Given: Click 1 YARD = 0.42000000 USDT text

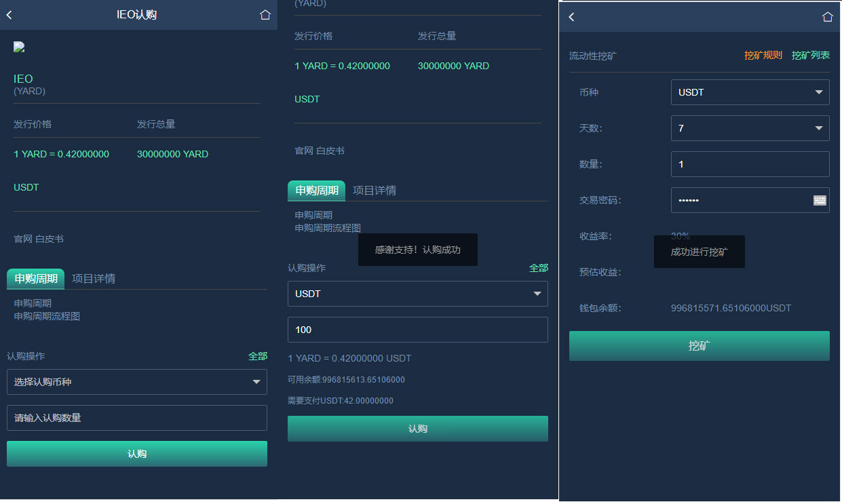Looking at the screenshot, I should [349, 358].
